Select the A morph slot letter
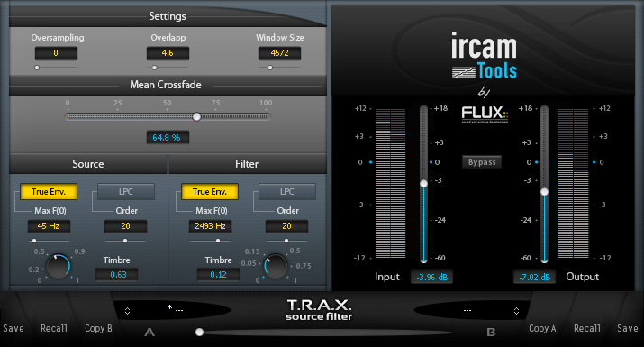The width and height of the screenshot is (644, 347). [150, 333]
